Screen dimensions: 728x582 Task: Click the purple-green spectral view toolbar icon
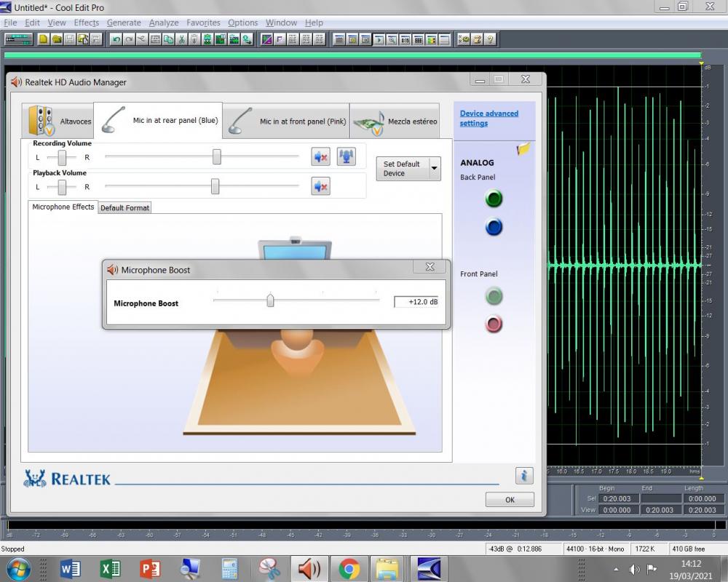[266, 39]
